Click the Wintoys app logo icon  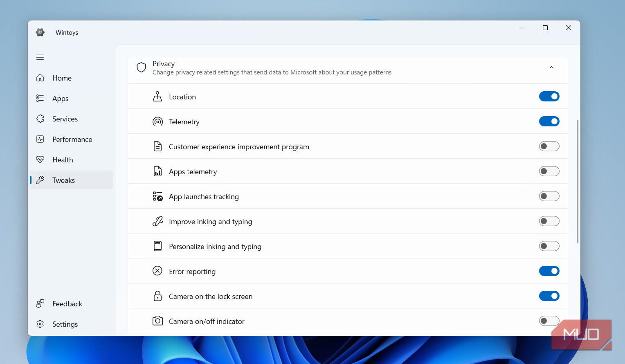pos(40,32)
